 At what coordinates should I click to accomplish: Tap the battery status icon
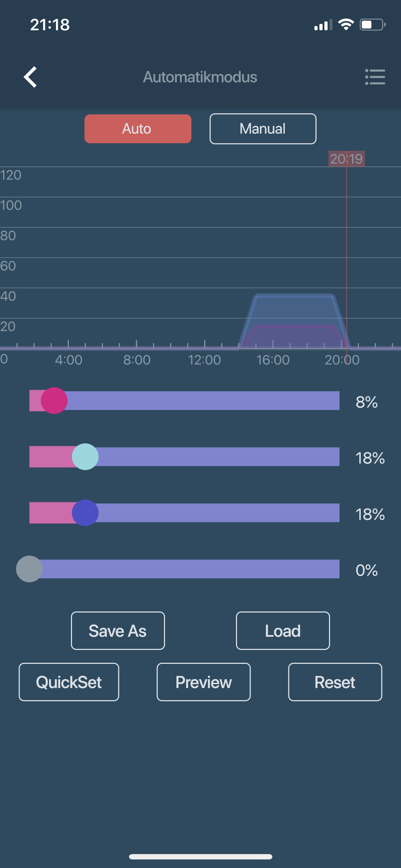point(372,25)
